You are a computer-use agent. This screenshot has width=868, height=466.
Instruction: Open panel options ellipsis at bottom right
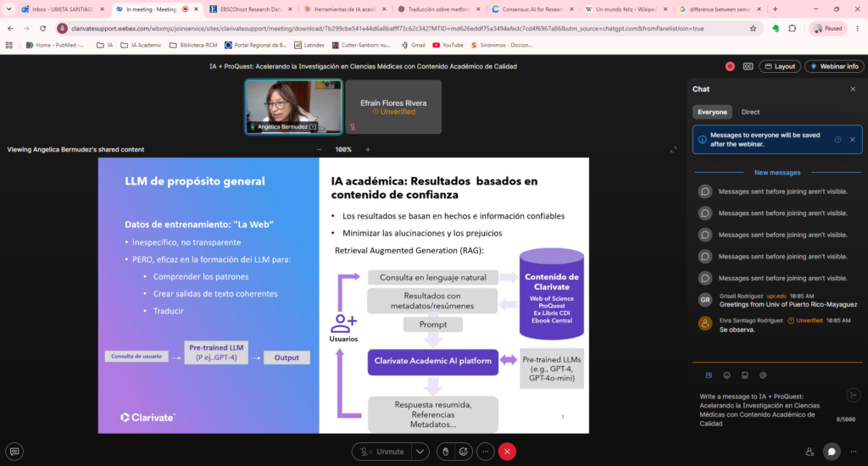(x=853, y=452)
